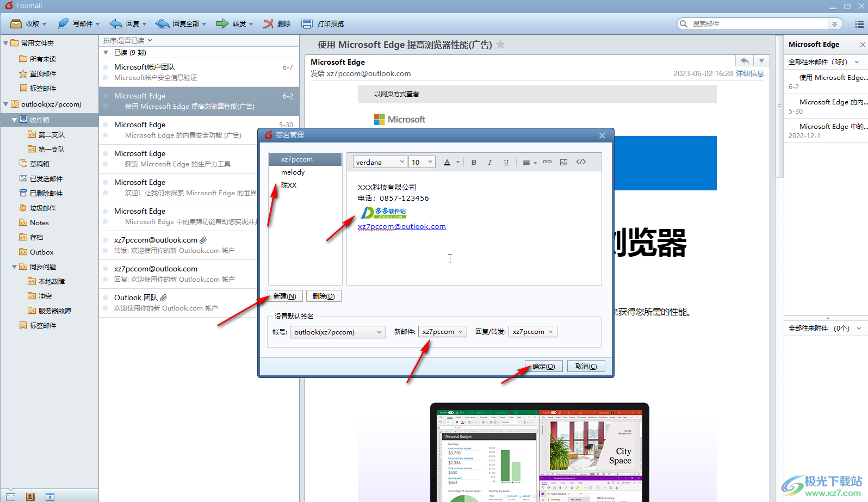Open the new mail (新邮件) signature dropdown
This screenshot has height=502, width=868.
pyautogui.click(x=443, y=332)
